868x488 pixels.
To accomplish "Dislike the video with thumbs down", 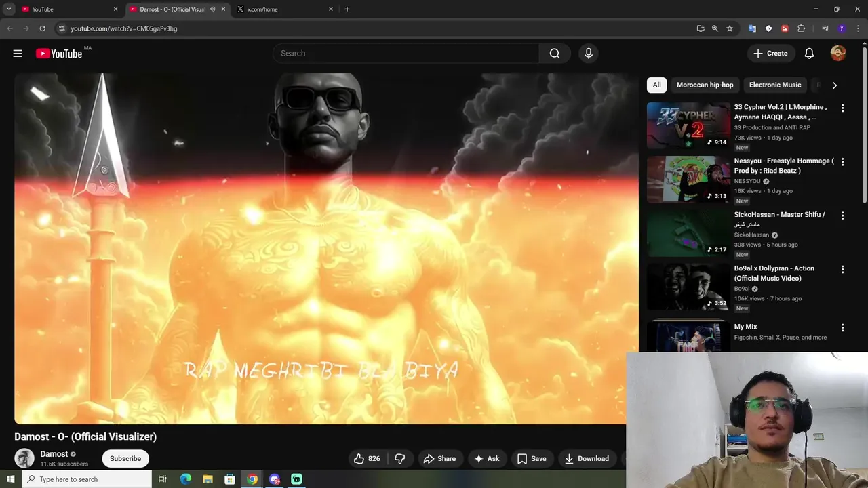I will point(400,459).
